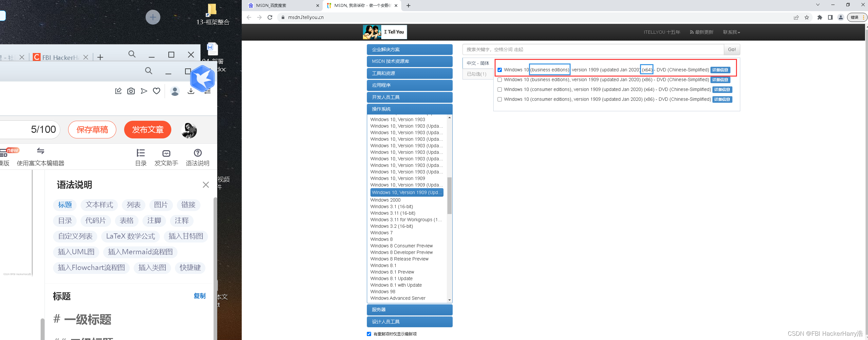Viewport: 868px width, 340px height.
Task: Open the Chrome side panel icon
Action: pos(830,17)
